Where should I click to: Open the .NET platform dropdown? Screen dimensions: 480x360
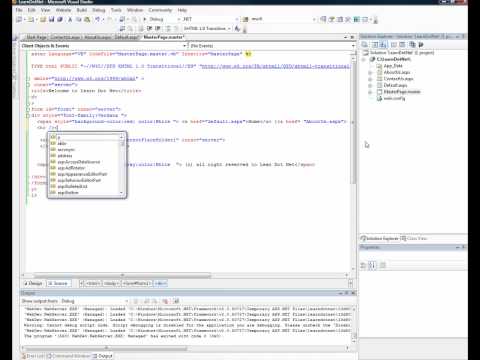[211, 19]
